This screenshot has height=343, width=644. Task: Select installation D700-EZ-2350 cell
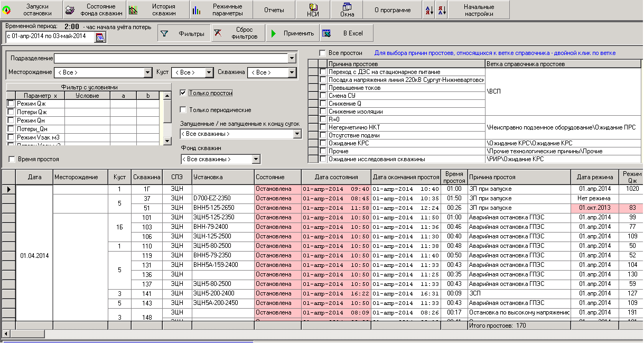point(222,198)
